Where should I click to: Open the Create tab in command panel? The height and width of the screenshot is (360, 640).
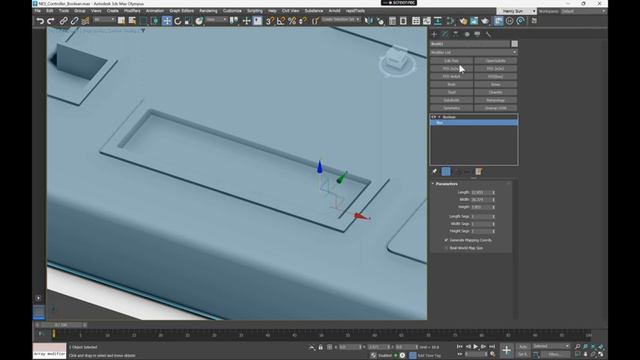[434, 34]
